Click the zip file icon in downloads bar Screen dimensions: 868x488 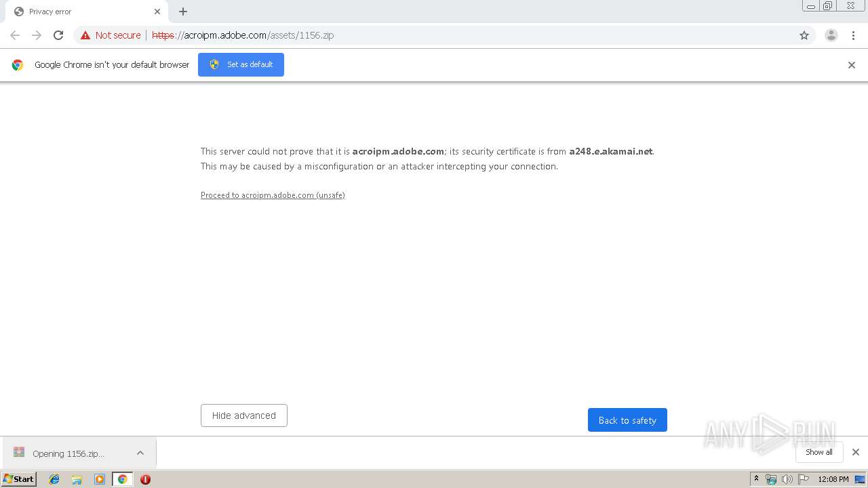click(19, 452)
